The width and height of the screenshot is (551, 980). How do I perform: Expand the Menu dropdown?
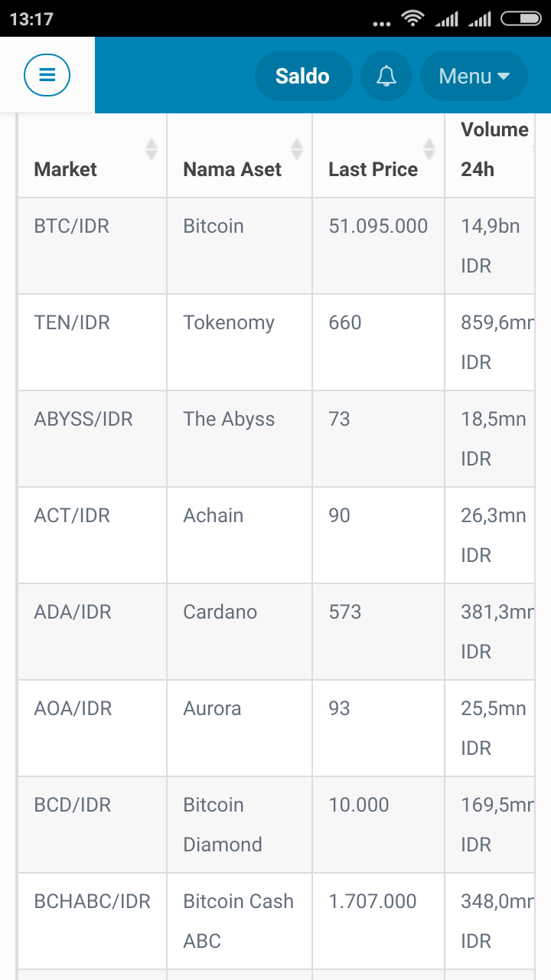[474, 76]
